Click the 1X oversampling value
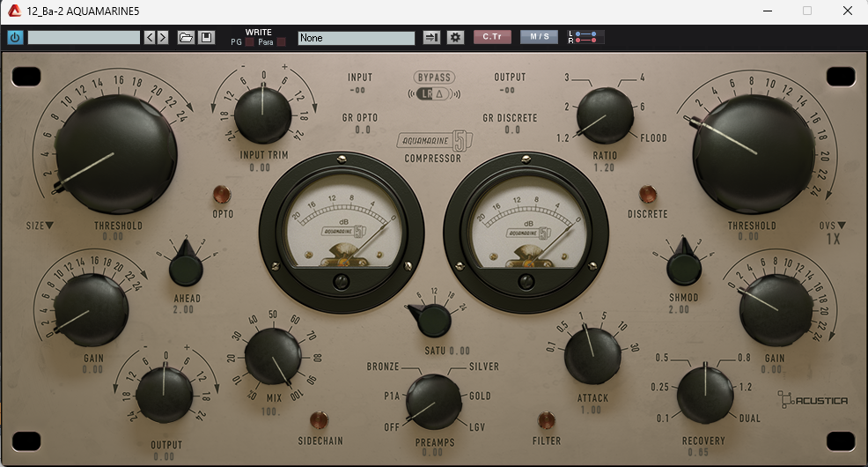Viewport: 868px width, 467px height. tap(833, 239)
